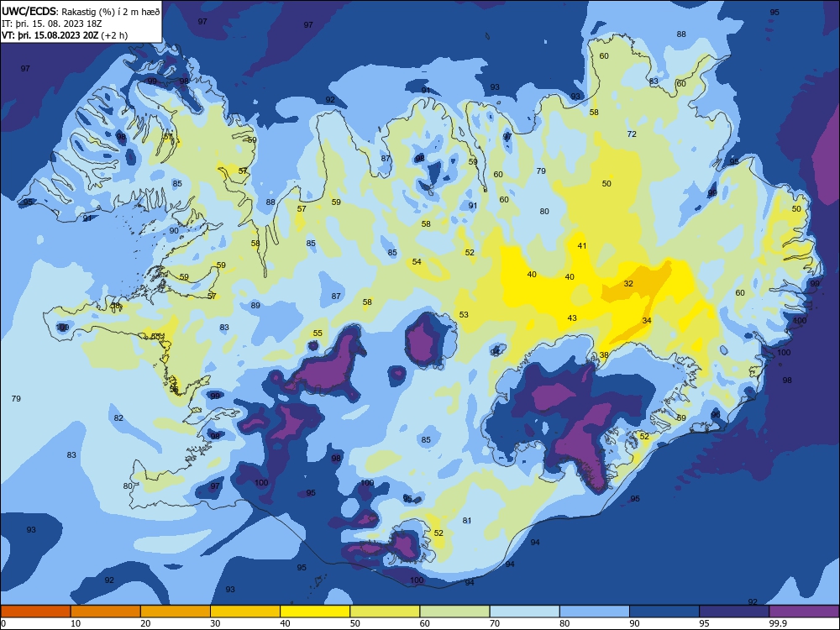The width and height of the screenshot is (840, 630).
Task: Click the VT valid time line 20Z
Action: [65, 35]
